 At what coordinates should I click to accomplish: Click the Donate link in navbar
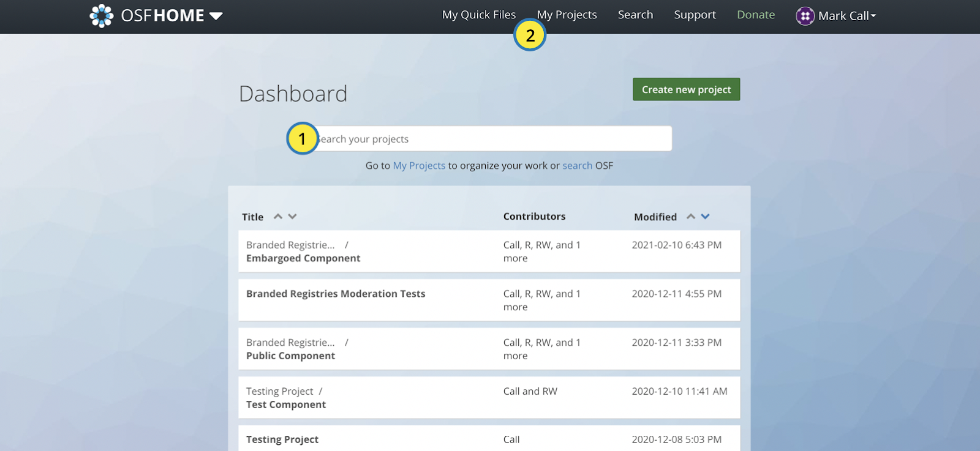pyautogui.click(x=756, y=15)
